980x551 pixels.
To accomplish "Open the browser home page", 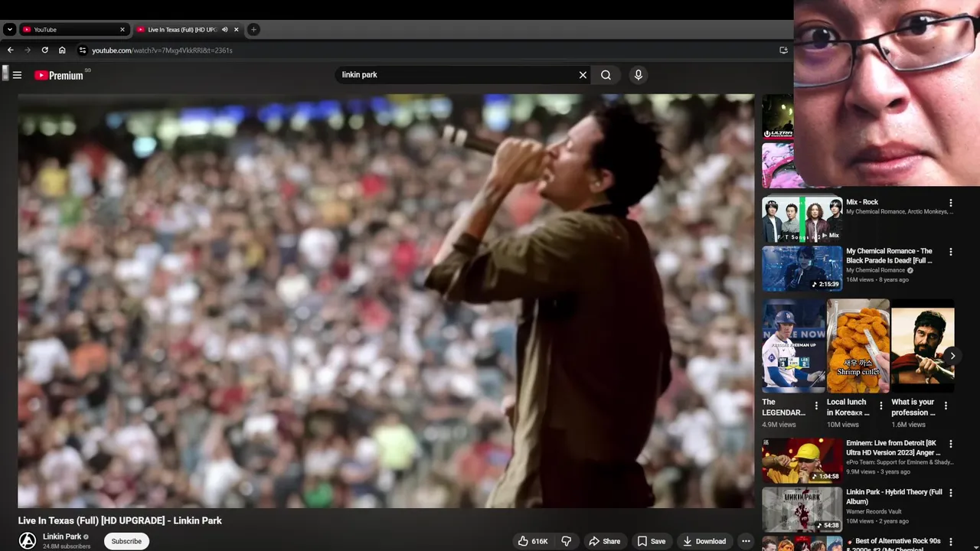I will click(x=62, y=51).
